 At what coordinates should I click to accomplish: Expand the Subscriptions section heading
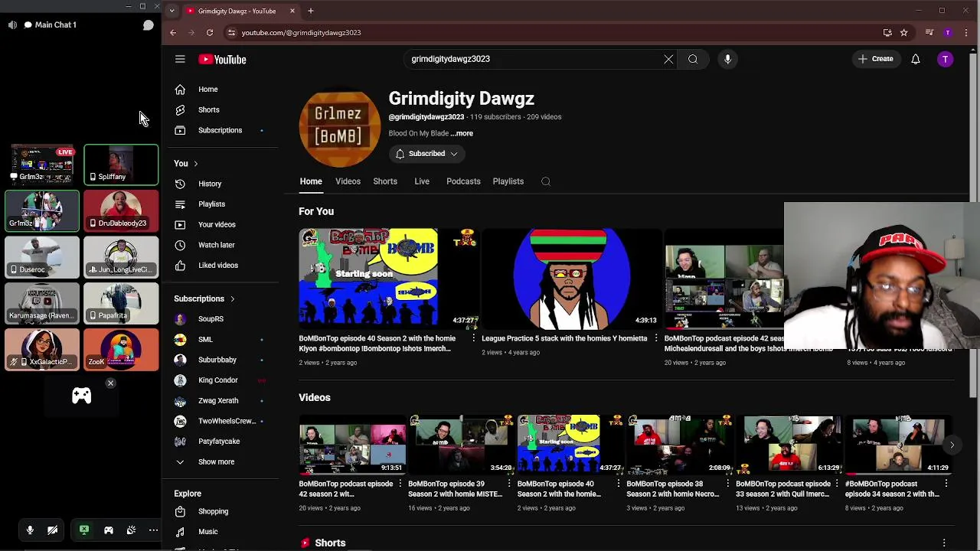pyautogui.click(x=204, y=298)
